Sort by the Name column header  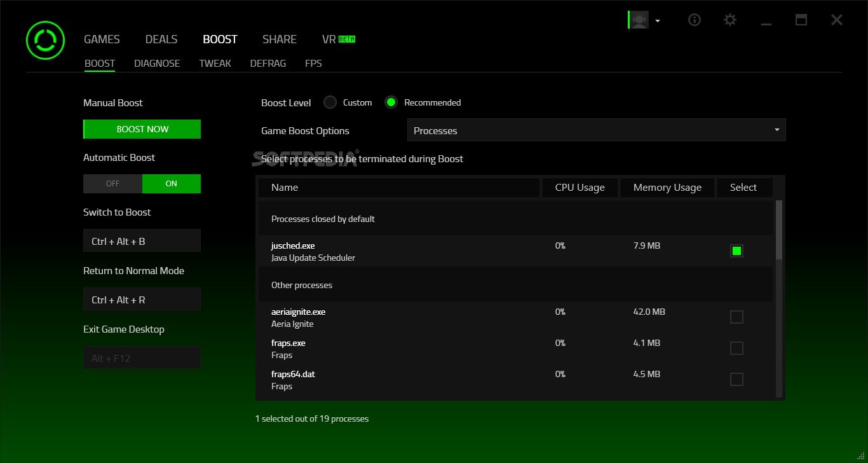tap(399, 188)
